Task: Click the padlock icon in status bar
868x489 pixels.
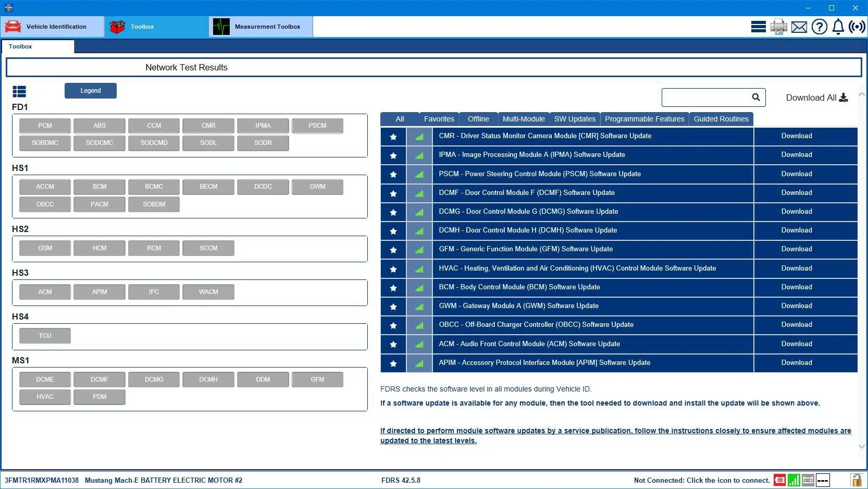Action: point(856,480)
